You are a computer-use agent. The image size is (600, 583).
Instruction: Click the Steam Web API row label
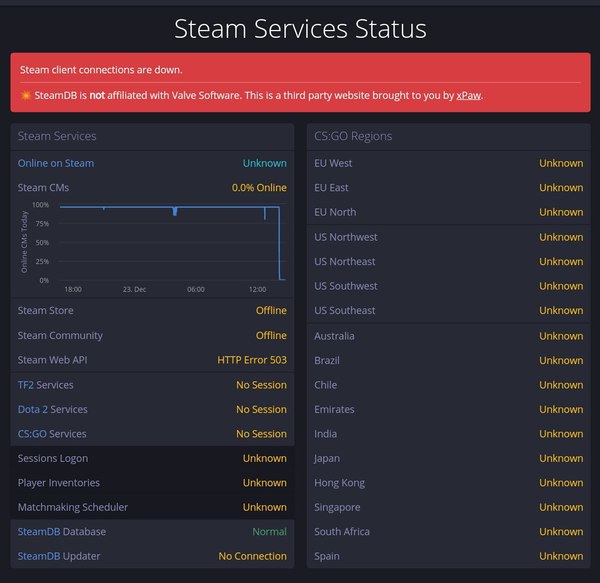point(52,360)
